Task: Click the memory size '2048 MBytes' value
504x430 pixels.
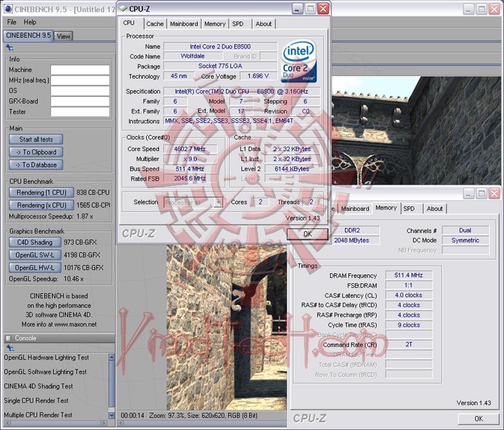Action: click(352, 240)
